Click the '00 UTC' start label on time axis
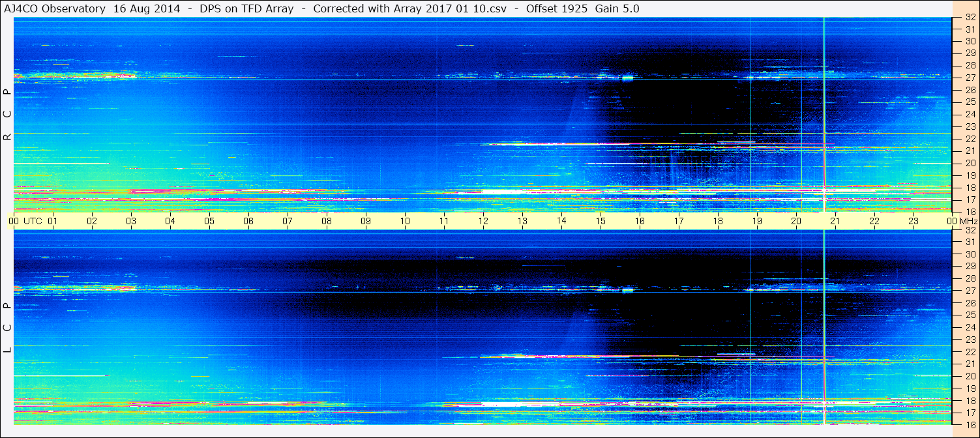 click(25, 221)
